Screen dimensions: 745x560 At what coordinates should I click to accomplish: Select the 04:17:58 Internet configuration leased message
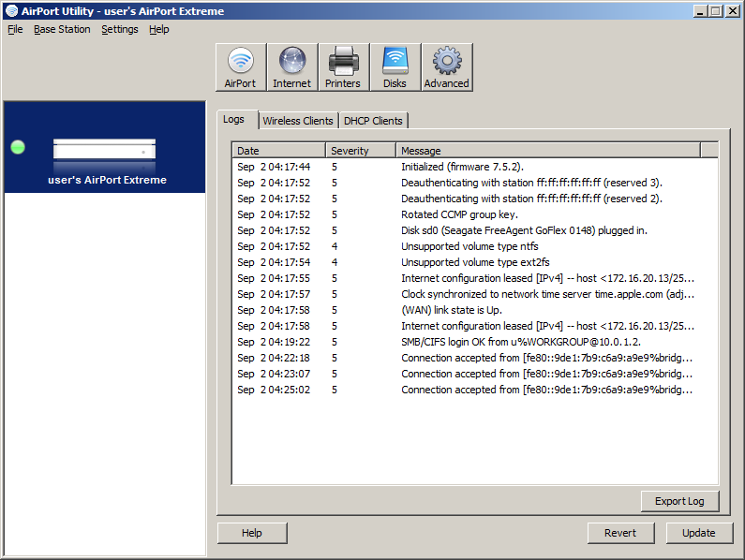click(547, 326)
